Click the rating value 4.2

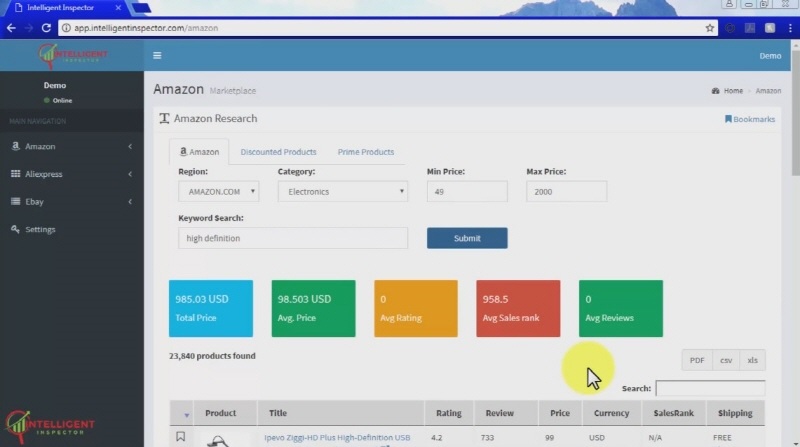pyautogui.click(x=437, y=437)
